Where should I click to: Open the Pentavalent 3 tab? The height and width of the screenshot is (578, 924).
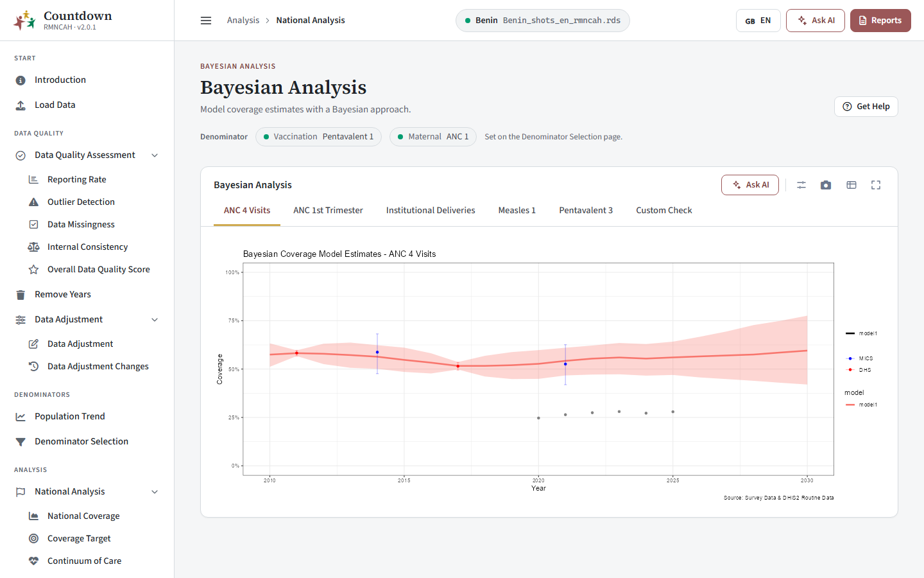[586, 211]
